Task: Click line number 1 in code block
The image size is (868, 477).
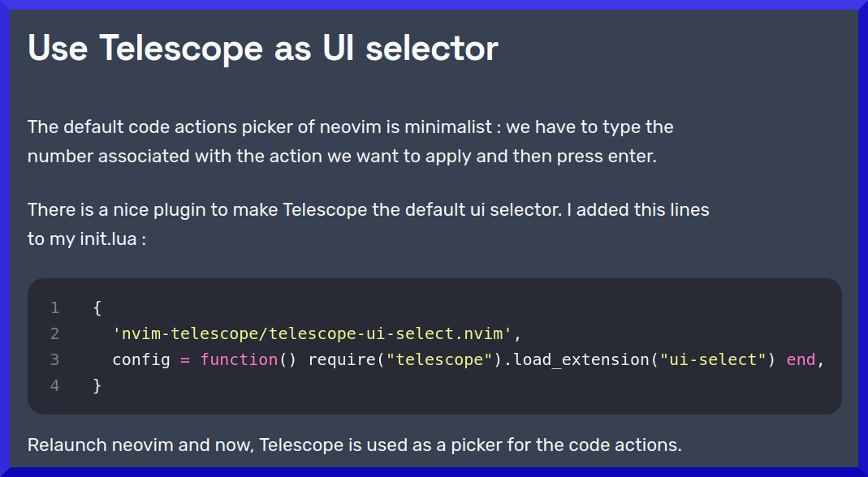Action: pos(54,307)
